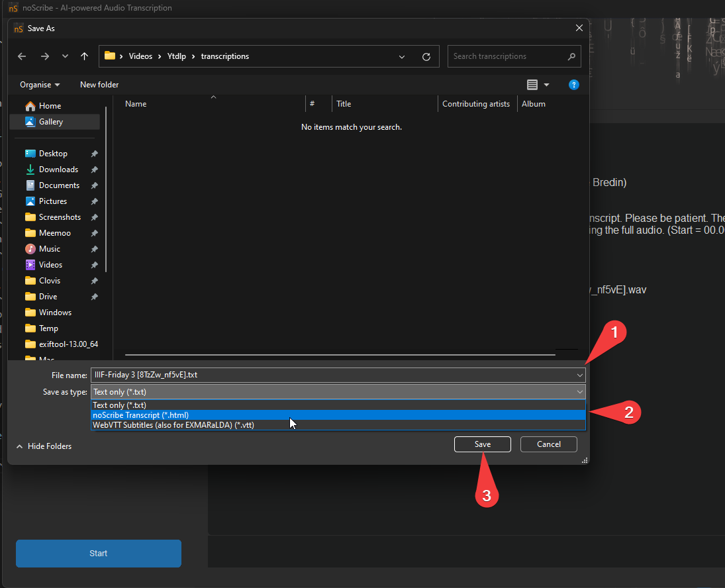Click the Forward navigation arrow
The height and width of the screenshot is (588, 725).
[x=44, y=57]
